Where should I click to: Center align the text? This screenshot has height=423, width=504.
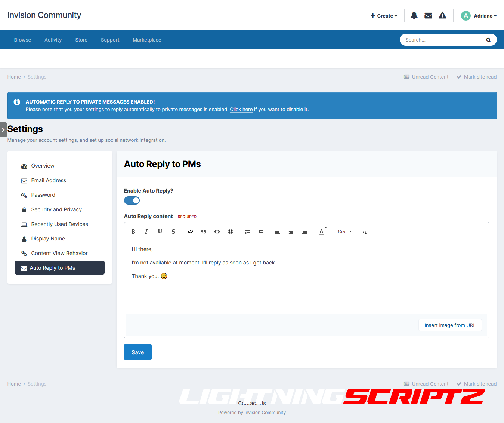(291, 232)
